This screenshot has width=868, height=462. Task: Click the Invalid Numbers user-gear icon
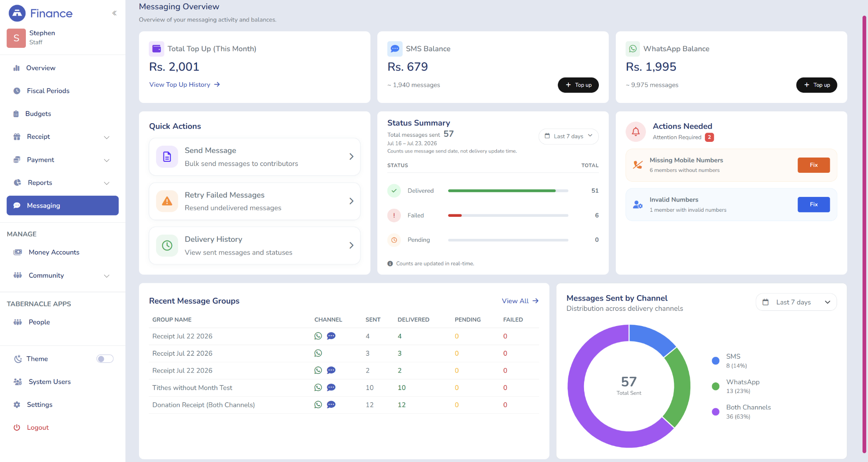637,205
